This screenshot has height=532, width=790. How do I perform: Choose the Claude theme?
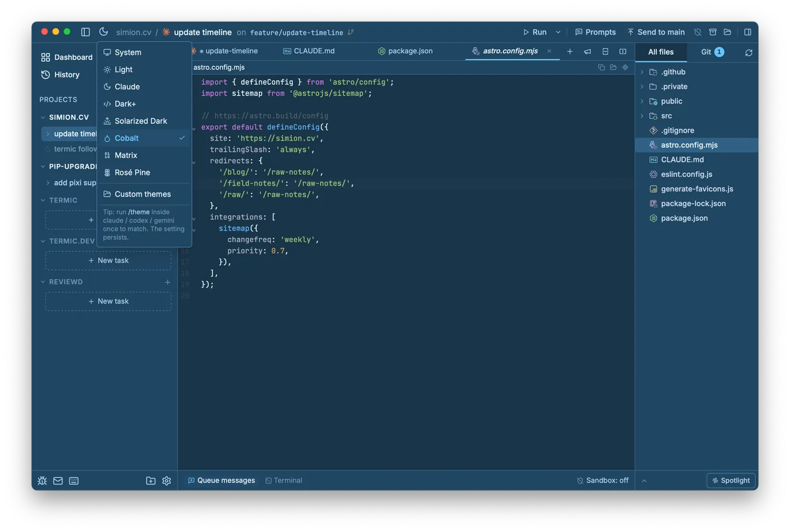click(144, 87)
